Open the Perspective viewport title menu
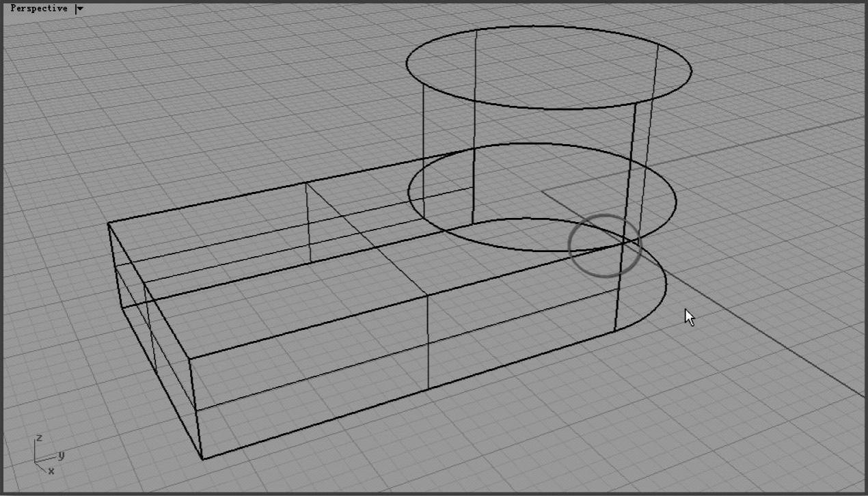The height and width of the screenshot is (496, 868). pyautogui.click(x=38, y=9)
